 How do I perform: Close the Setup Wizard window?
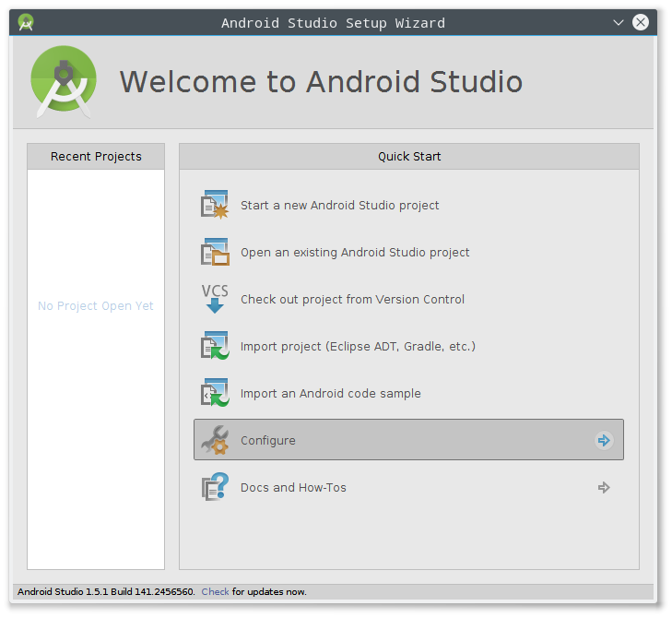tap(641, 22)
